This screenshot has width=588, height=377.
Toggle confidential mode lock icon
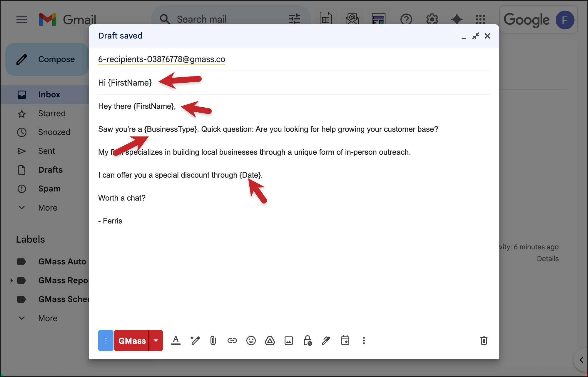click(308, 341)
